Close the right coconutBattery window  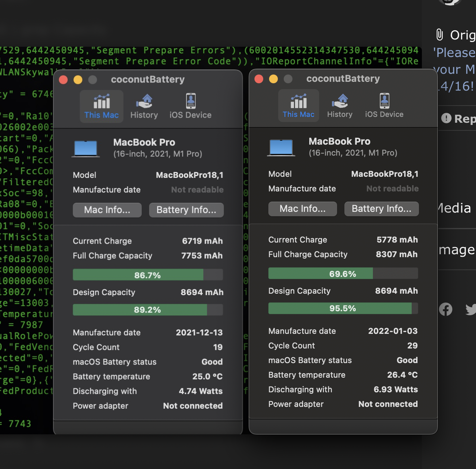[259, 79]
